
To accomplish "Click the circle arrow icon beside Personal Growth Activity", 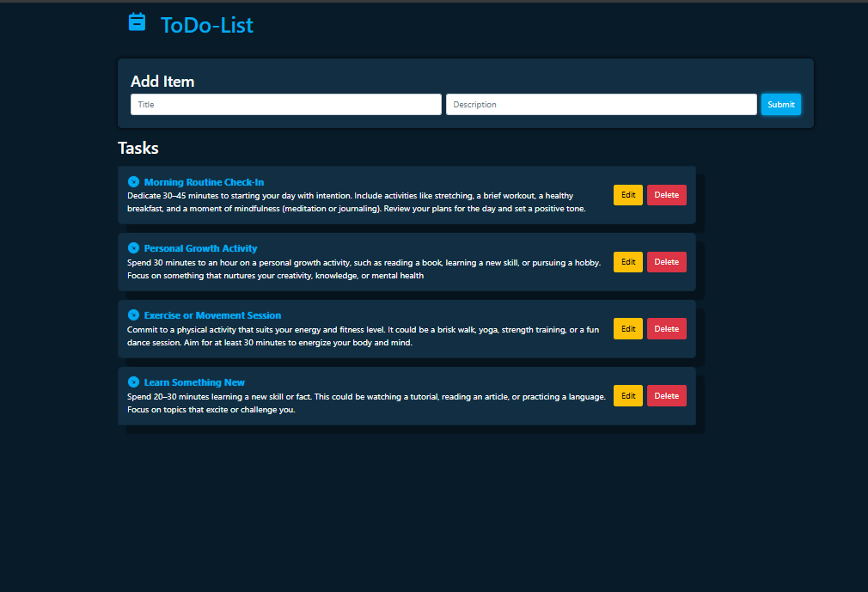I will 133,248.
